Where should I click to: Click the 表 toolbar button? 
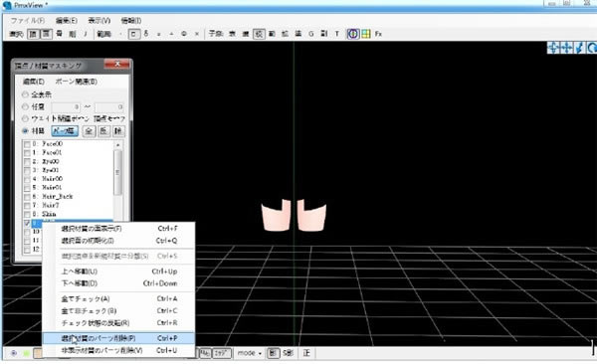point(232,34)
